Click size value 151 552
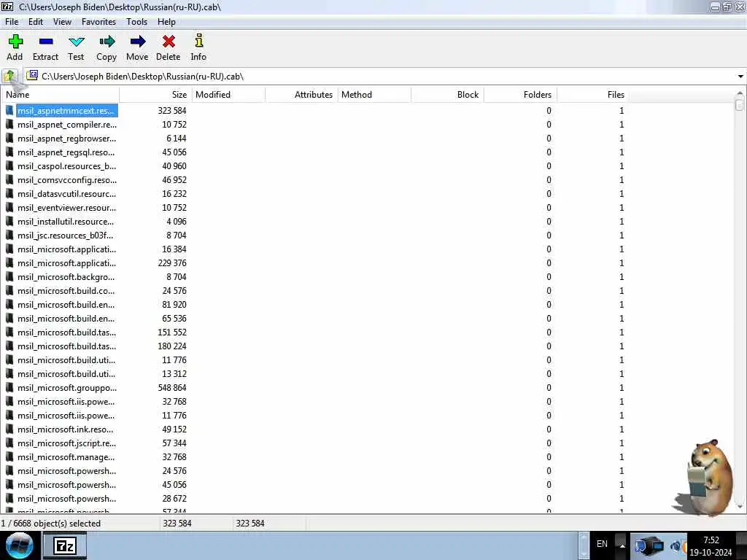This screenshot has height=560, width=747. pyautogui.click(x=172, y=332)
